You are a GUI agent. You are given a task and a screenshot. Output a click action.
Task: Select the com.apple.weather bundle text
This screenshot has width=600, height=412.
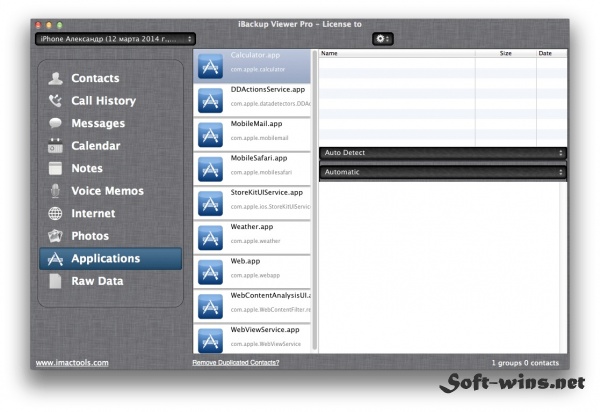[x=255, y=241]
